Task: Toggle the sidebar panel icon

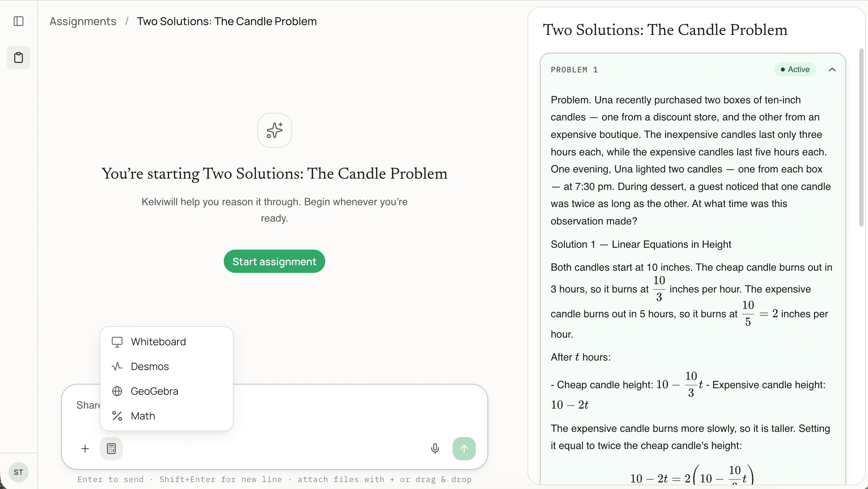Action: tap(19, 21)
